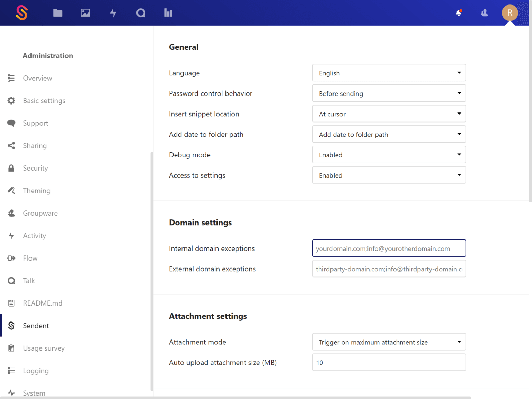Click the Internal domain exceptions field
Screen dimensions: 532x399
point(389,248)
